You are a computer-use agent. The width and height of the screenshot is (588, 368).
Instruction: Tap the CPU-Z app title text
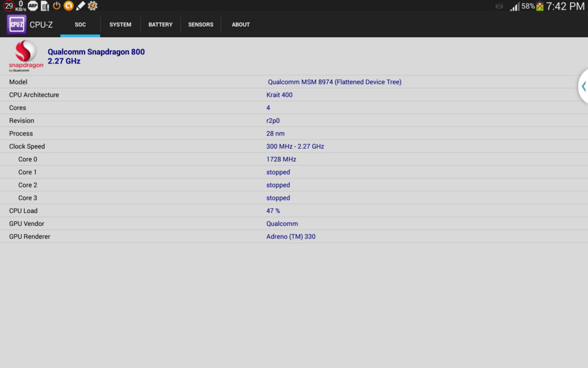click(x=41, y=25)
